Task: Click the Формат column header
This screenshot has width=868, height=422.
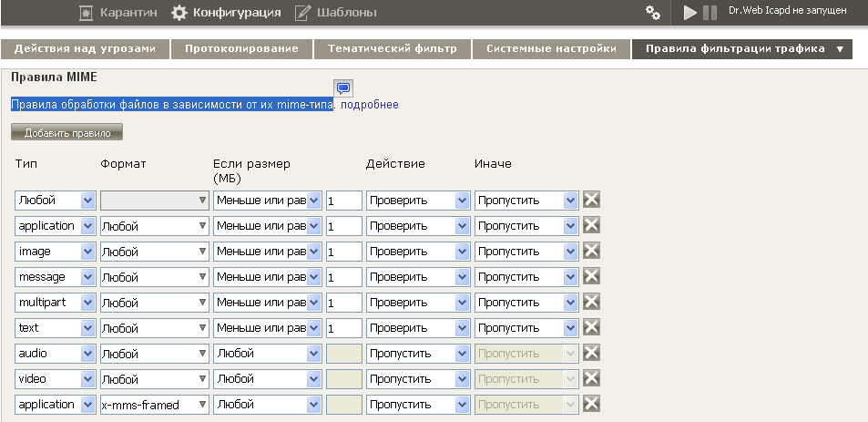Action: (x=123, y=164)
